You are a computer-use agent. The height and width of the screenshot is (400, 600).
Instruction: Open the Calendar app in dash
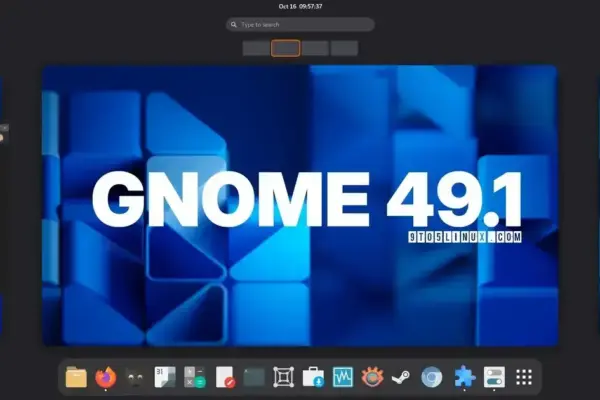pyautogui.click(x=165, y=377)
